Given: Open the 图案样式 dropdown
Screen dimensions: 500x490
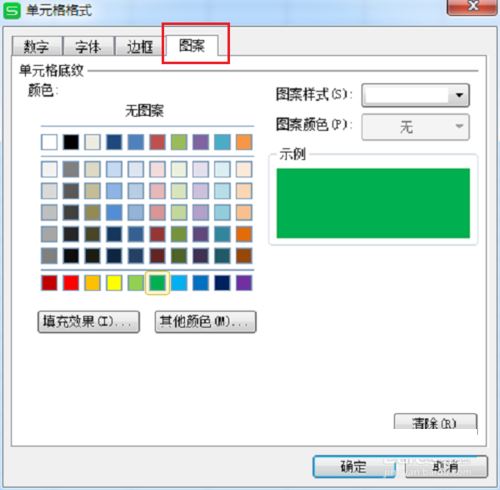Looking at the screenshot, I should tap(415, 95).
